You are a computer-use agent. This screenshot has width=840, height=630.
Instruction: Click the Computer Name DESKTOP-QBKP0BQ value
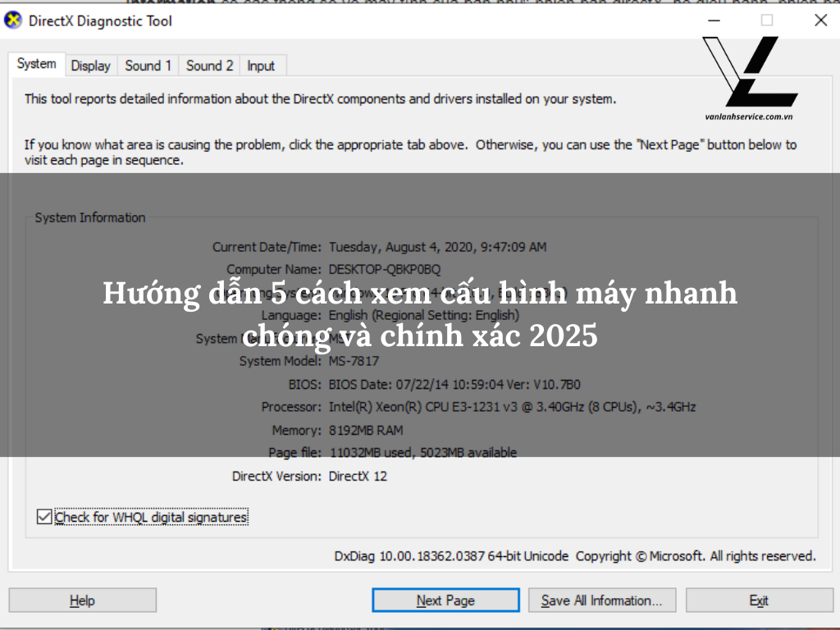(x=386, y=269)
